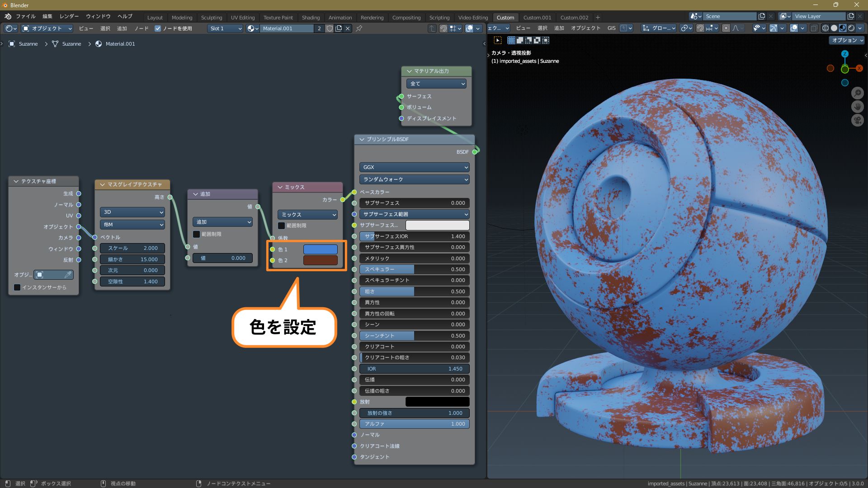Add a new workspace tab with plus icon
This screenshot has width=868, height=488.
[598, 18]
